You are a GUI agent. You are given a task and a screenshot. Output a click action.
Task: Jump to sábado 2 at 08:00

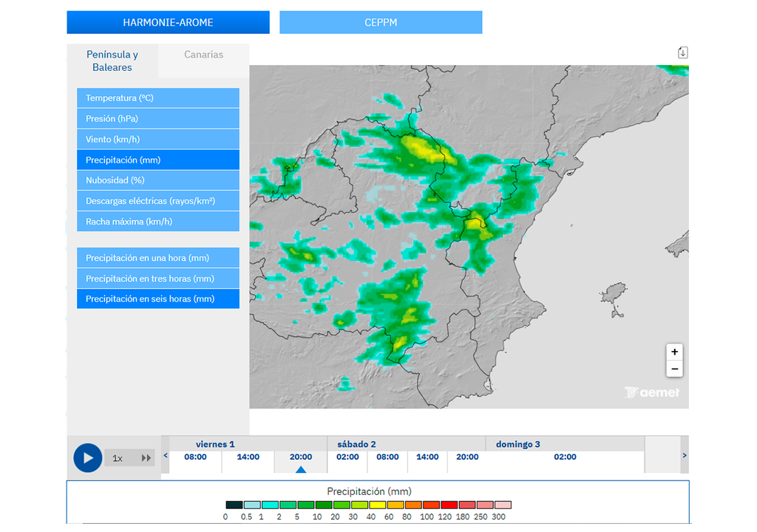point(387,457)
